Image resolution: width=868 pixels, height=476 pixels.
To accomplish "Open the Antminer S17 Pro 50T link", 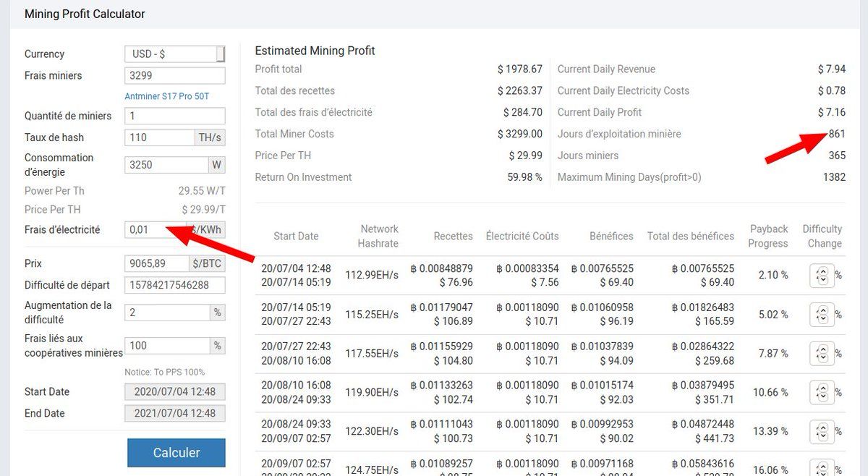I will (167, 96).
